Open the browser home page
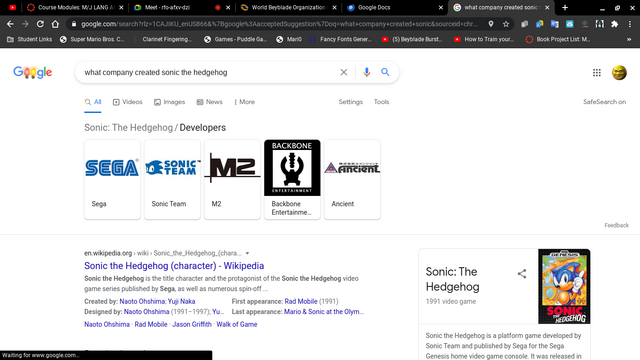This screenshot has width=640, height=360. click(x=55, y=24)
